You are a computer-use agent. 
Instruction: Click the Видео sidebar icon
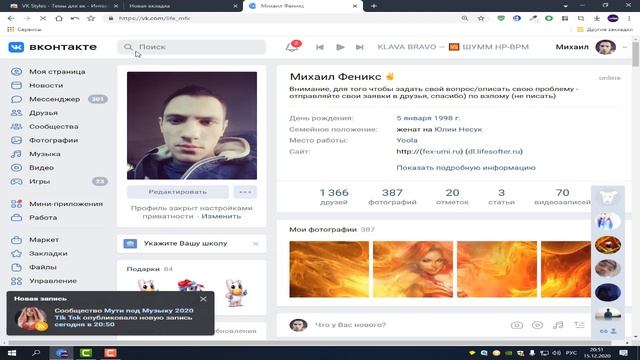click(x=16, y=167)
